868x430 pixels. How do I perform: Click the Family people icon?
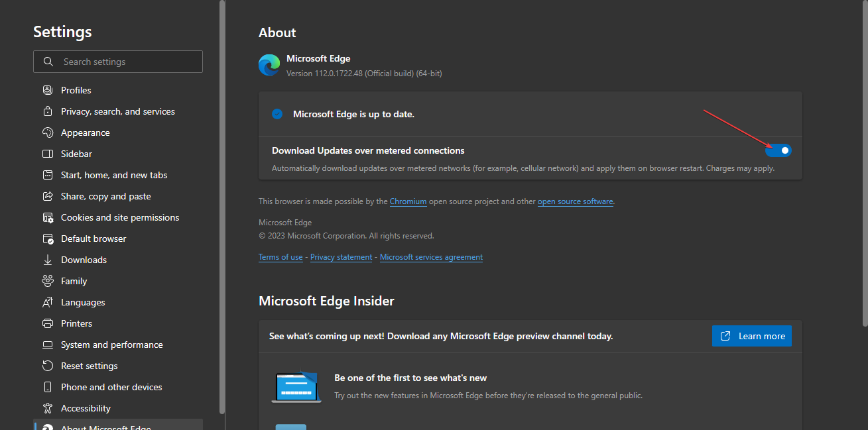(x=48, y=281)
